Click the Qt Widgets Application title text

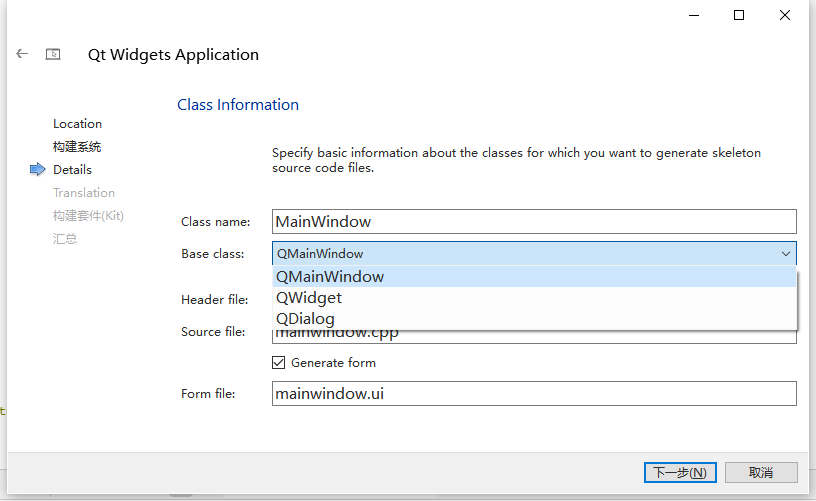click(173, 55)
